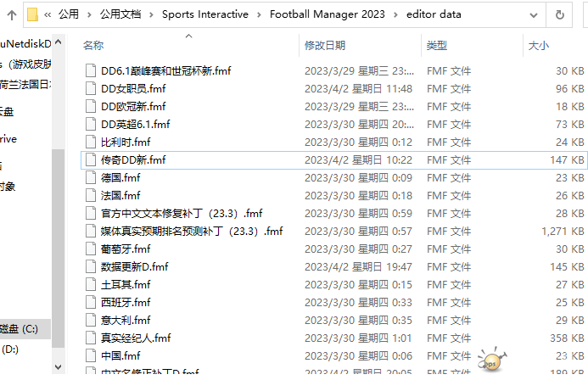Select file icon of DD6.1巅峰赛和世冠杯新.fmf

click(91, 70)
